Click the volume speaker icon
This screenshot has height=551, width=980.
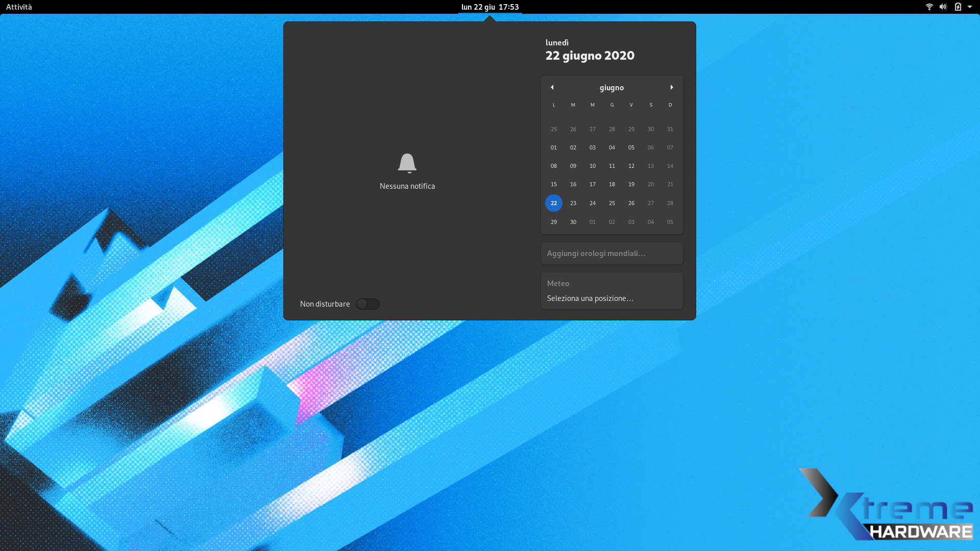[x=943, y=7]
